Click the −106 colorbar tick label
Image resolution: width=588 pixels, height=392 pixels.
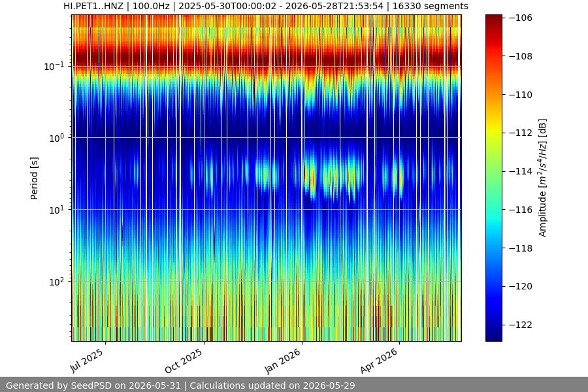521,18
